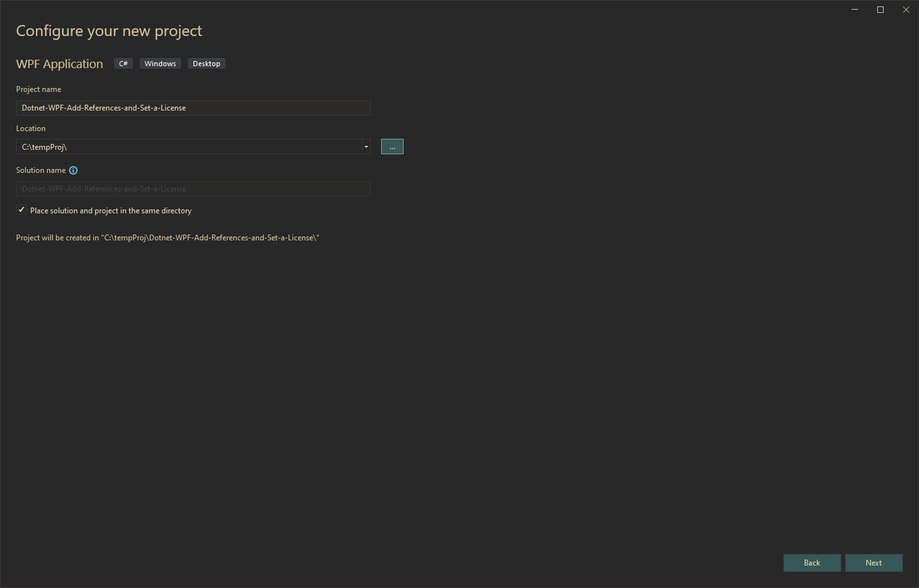This screenshot has width=919, height=588.
Task: Select the Windows platform tag
Action: (x=160, y=64)
